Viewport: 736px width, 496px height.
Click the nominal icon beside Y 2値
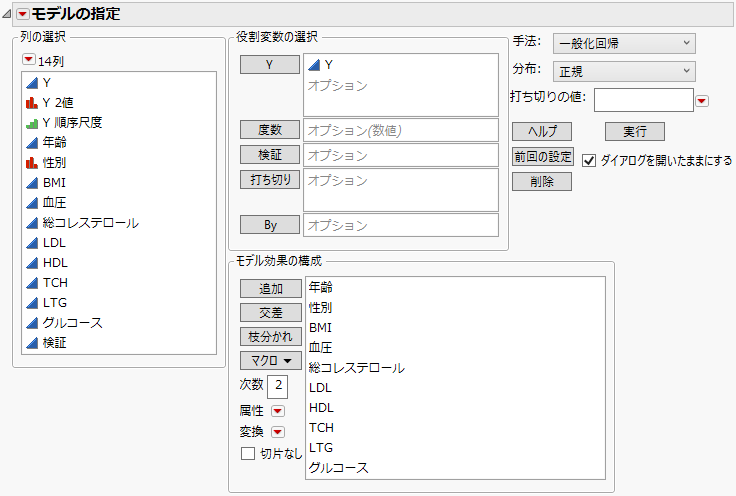tap(31, 102)
